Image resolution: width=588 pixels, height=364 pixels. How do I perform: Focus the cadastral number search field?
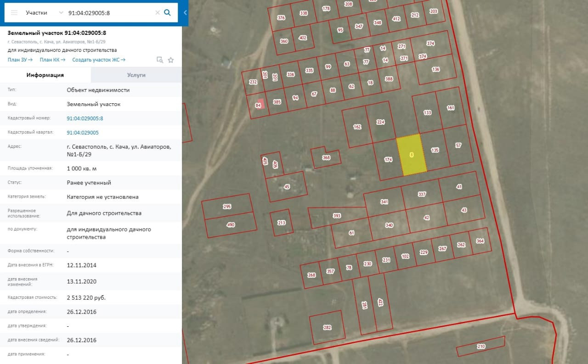tap(110, 13)
